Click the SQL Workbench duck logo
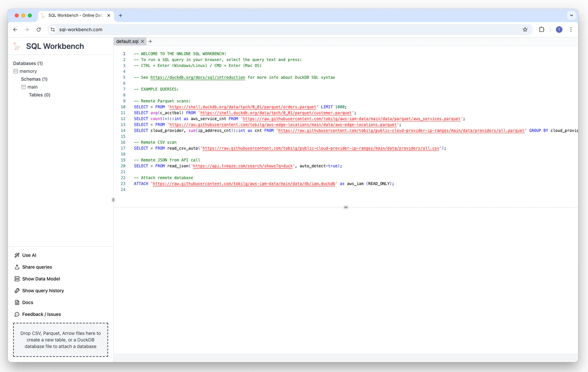 click(17, 46)
